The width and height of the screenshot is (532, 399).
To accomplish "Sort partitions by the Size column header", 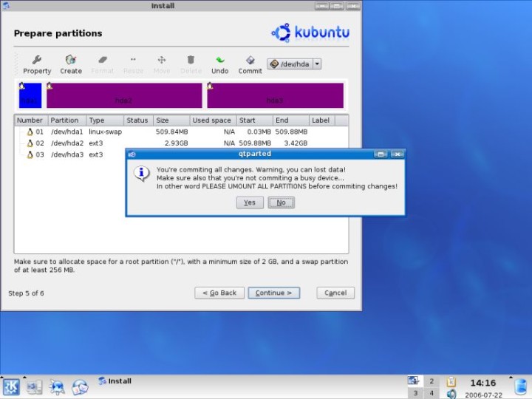I will pos(170,120).
